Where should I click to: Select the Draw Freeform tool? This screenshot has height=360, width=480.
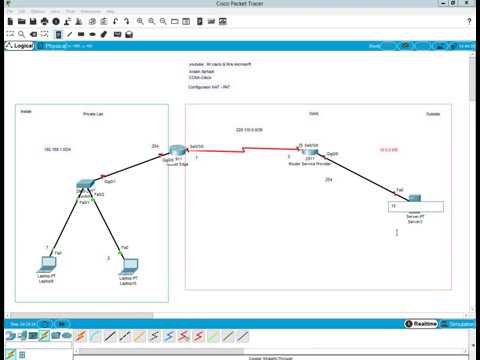tap(104, 34)
